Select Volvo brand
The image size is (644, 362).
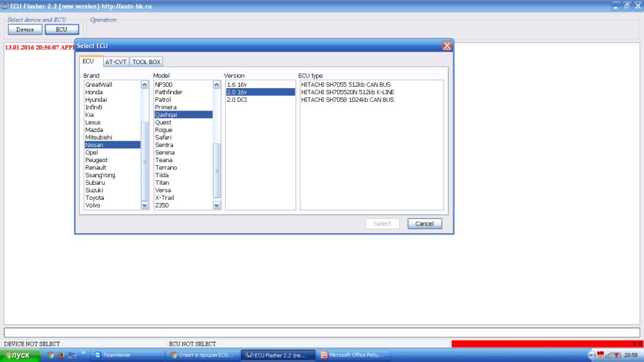[x=112, y=206]
